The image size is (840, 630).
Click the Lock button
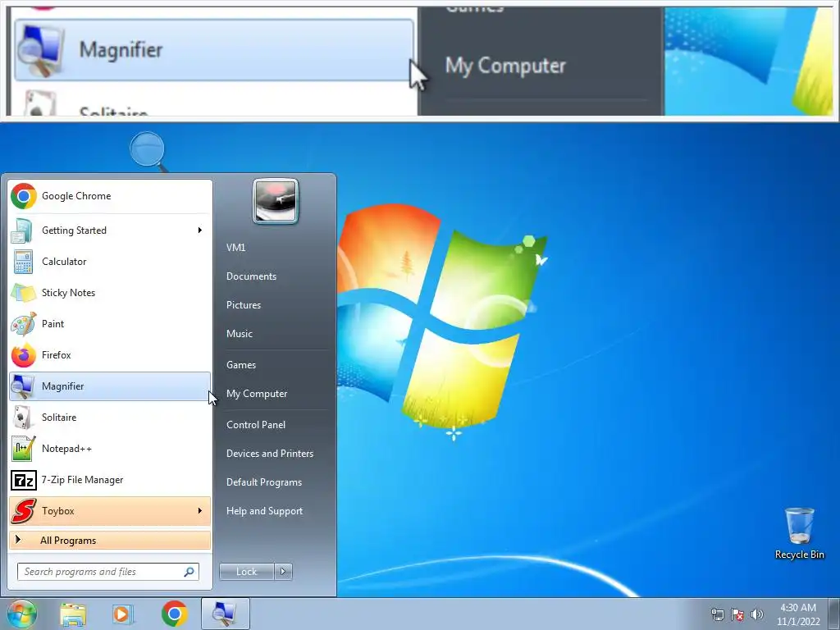click(246, 572)
